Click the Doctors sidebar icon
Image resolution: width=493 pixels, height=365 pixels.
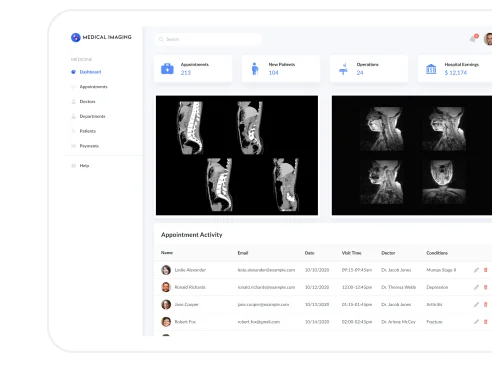pos(74,101)
